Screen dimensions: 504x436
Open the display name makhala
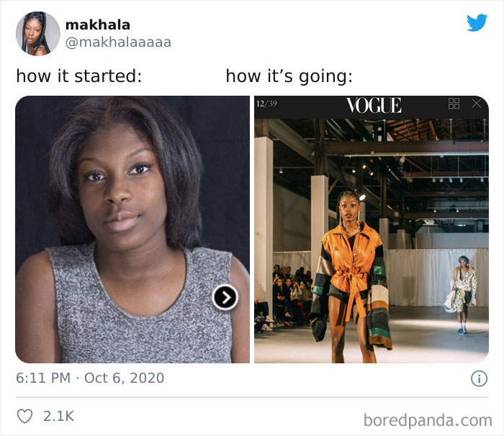pyautogui.click(x=98, y=24)
